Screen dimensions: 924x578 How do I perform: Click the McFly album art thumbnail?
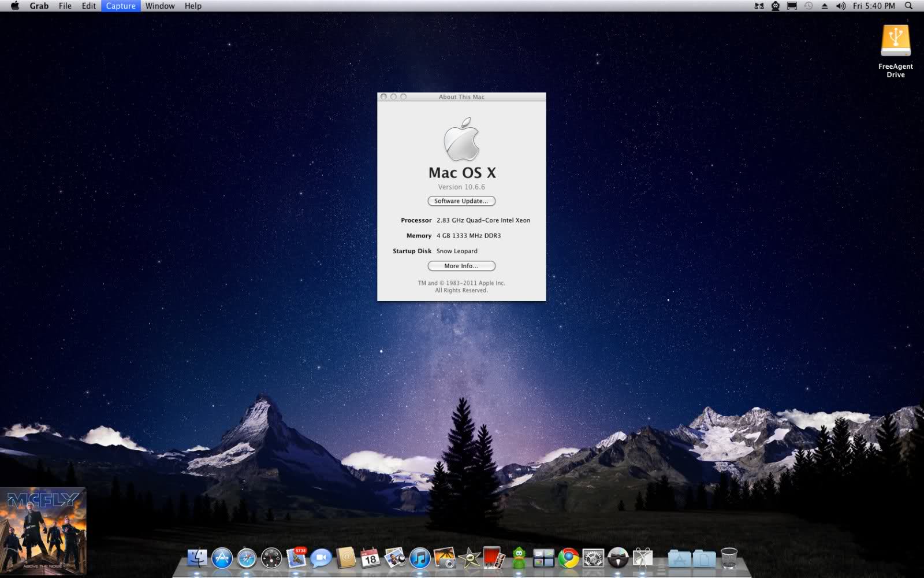tap(43, 532)
